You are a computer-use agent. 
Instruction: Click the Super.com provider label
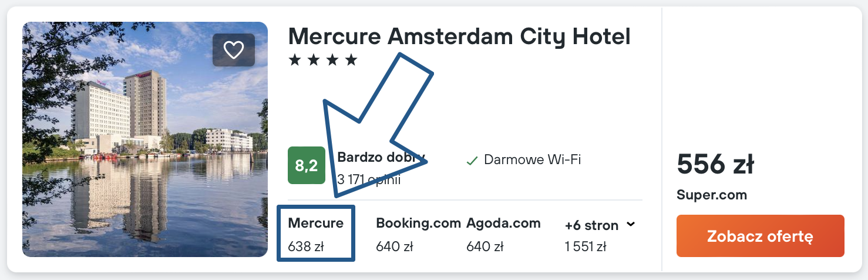pos(712,195)
